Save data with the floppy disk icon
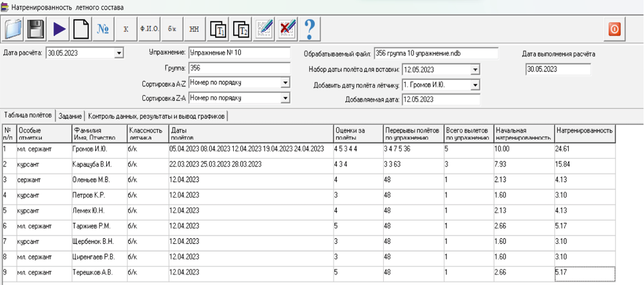644x285 pixels. click(x=37, y=28)
